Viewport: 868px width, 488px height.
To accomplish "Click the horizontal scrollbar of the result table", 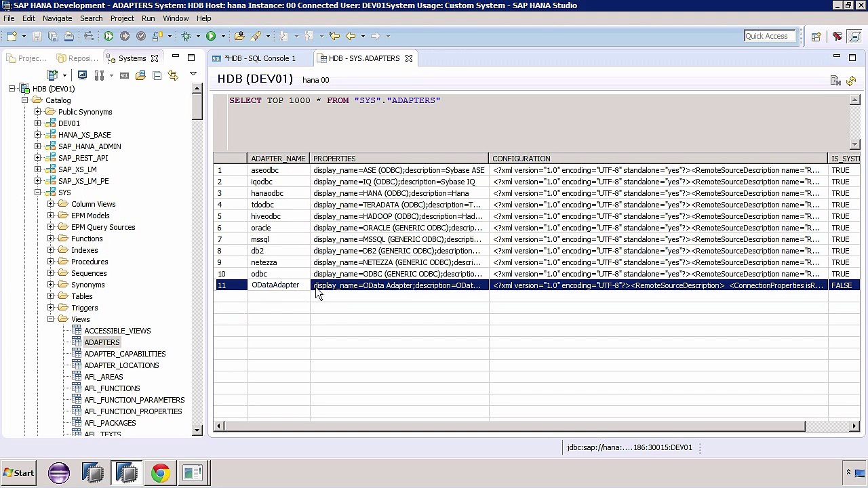I will click(514, 426).
